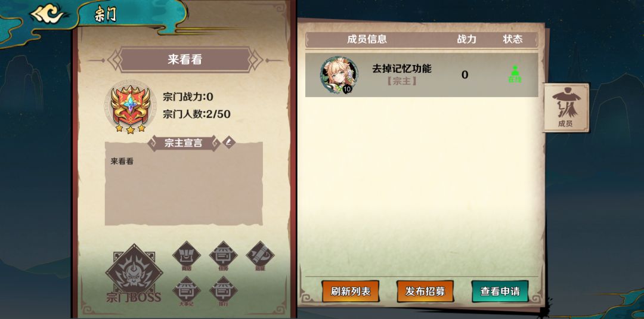
Task: Click the 来看看 declaration text box
Action: coord(184,184)
